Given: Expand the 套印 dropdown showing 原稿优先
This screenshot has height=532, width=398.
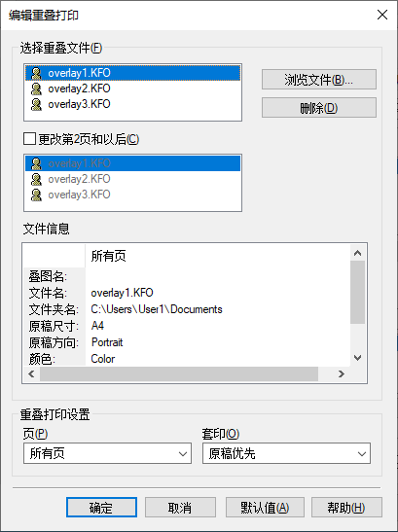Looking at the screenshot, I should (286, 453).
